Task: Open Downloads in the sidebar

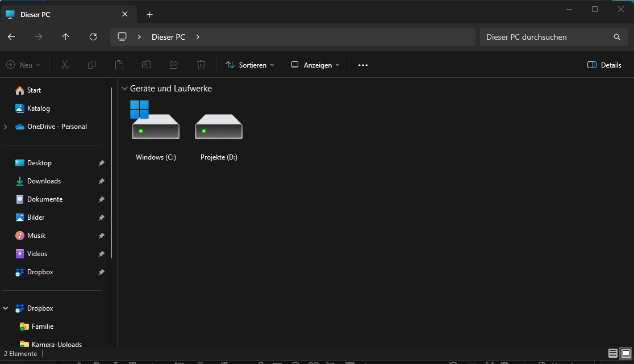Action: [x=37, y=181]
